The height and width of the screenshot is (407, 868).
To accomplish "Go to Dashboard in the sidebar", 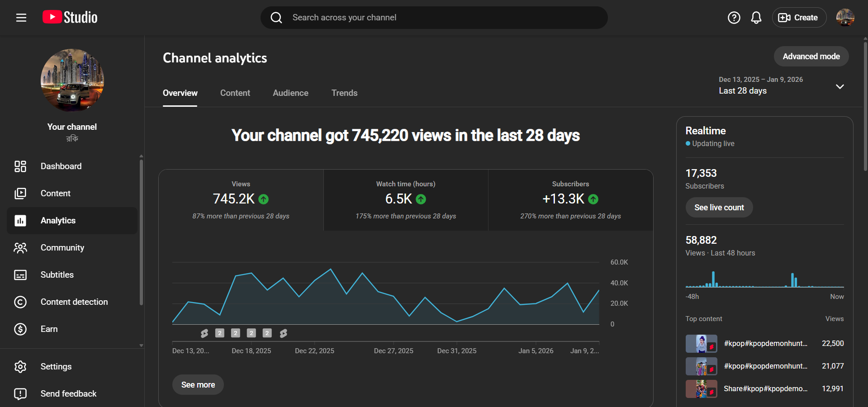I will [61, 166].
